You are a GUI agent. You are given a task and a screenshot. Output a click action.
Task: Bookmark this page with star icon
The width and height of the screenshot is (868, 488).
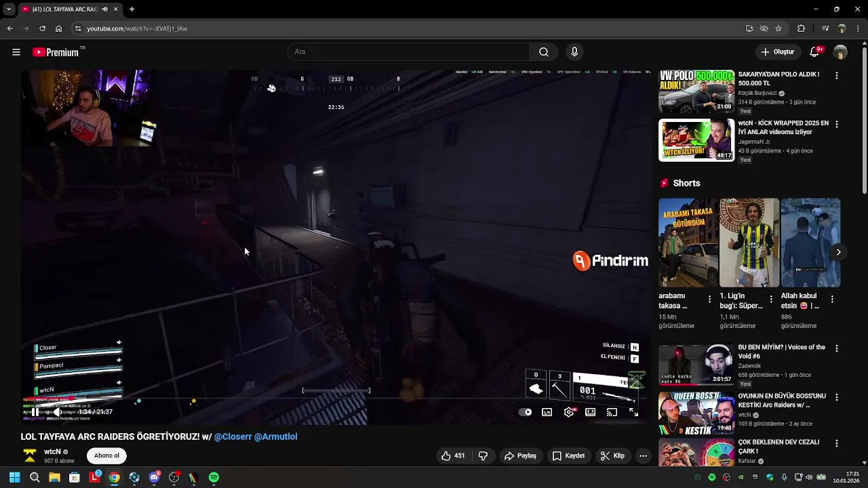[778, 28]
